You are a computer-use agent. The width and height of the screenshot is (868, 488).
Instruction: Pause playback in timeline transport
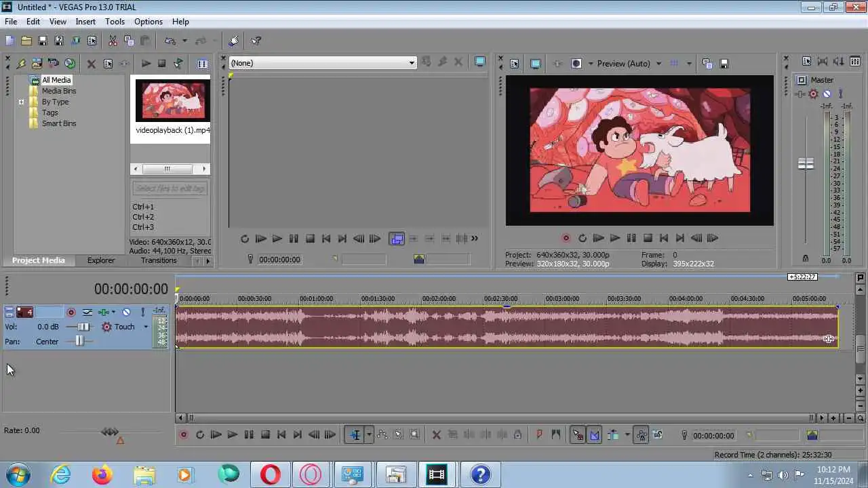(249, 435)
